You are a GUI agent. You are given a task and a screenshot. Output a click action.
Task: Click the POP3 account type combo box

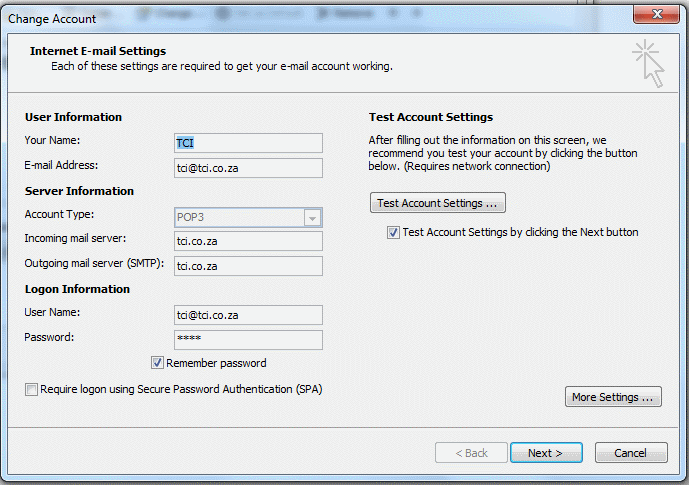point(248,217)
